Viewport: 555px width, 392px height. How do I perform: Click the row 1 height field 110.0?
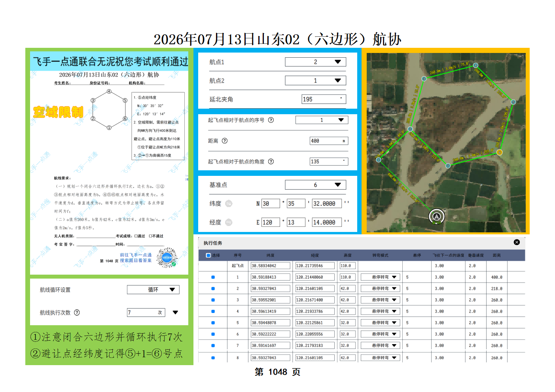click(347, 277)
